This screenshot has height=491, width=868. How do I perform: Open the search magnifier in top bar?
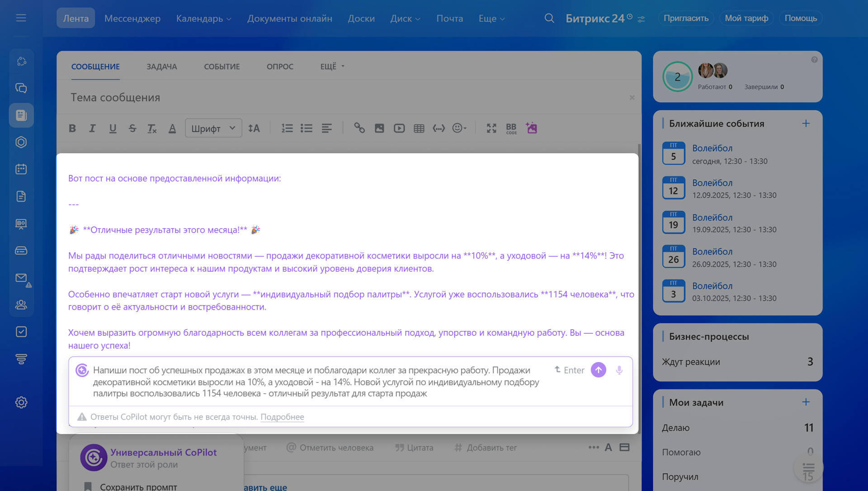[549, 18]
